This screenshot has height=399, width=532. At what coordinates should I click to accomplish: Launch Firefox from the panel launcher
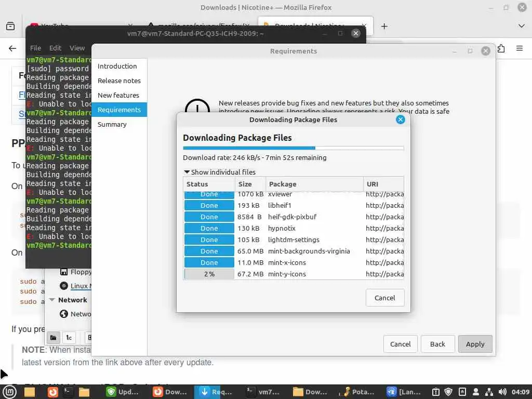52,392
